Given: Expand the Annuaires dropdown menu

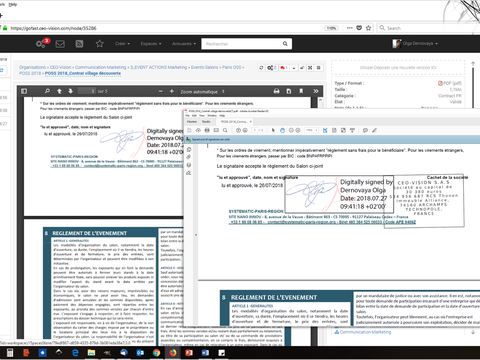Looking at the screenshot, I should pyautogui.click(x=184, y=44).
